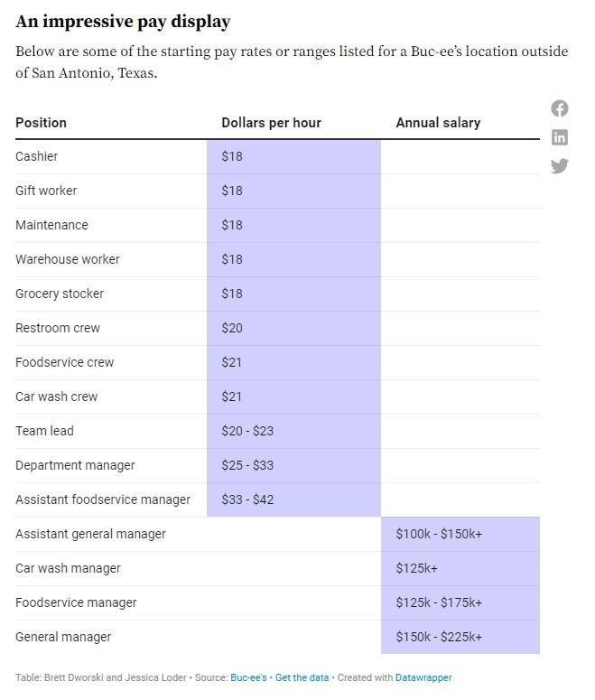Click the Team lead pay range cell
Image resolution: width=595 pixels, height=700 pixels.
point(247,431)
